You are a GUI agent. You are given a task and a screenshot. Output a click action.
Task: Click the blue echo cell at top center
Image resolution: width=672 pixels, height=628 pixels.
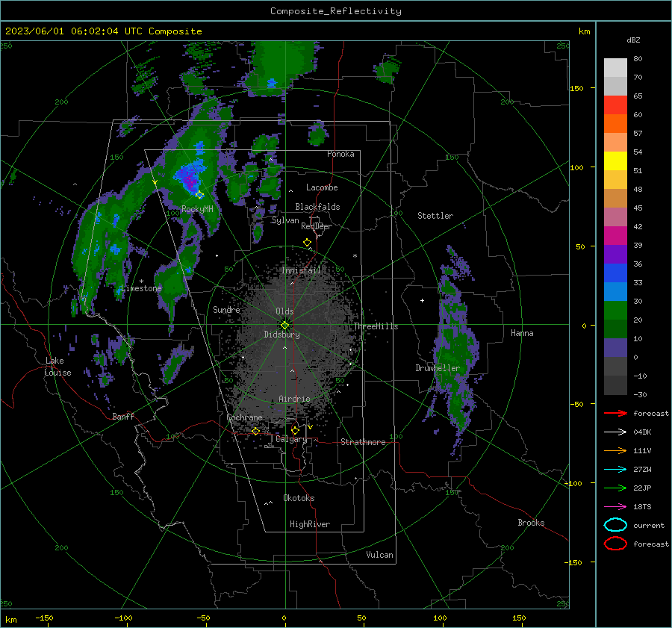(271, 82)
